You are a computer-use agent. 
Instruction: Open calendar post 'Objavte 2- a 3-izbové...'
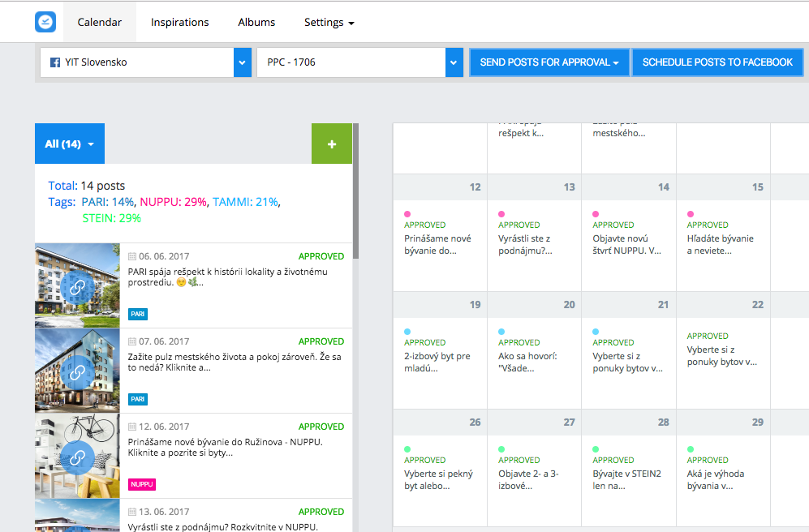[x=528, y=480]
